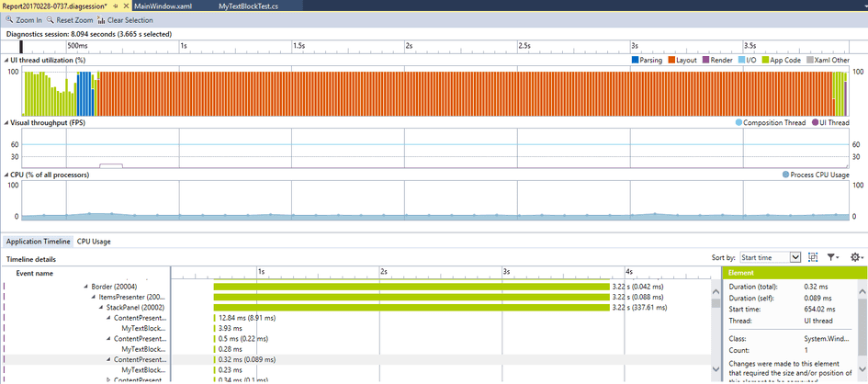Click the Reset Zoom button label
868x384 pixels.
(x=74, y=20)
